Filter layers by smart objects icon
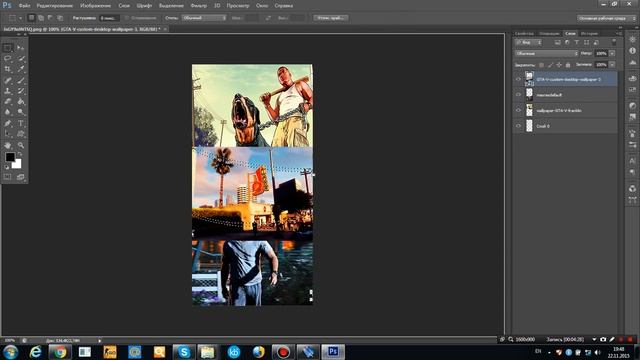This screenshot has height=360, width=640. 596,42
